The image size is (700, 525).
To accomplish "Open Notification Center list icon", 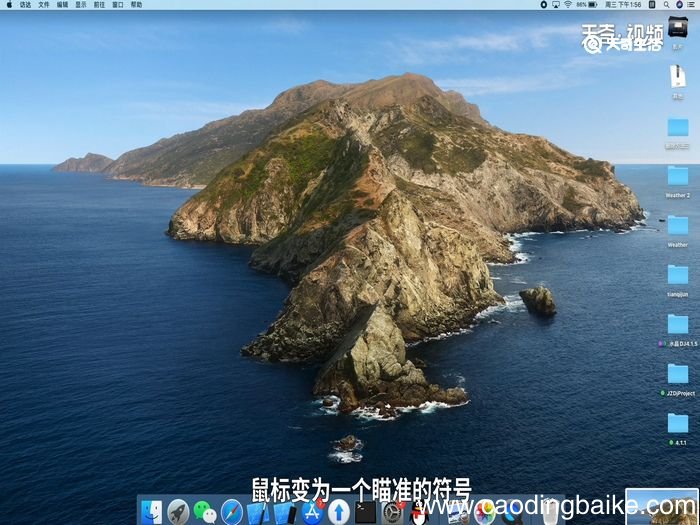I will pyautogui.click(x=692, y=4).
